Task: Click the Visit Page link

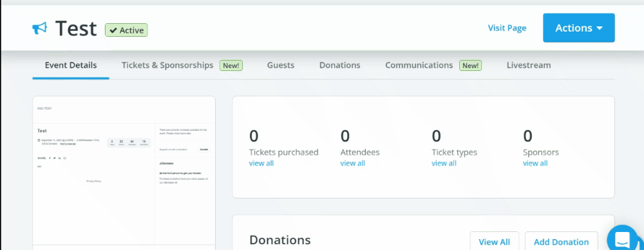Action: pyautogui.click(x=507, y=28)
